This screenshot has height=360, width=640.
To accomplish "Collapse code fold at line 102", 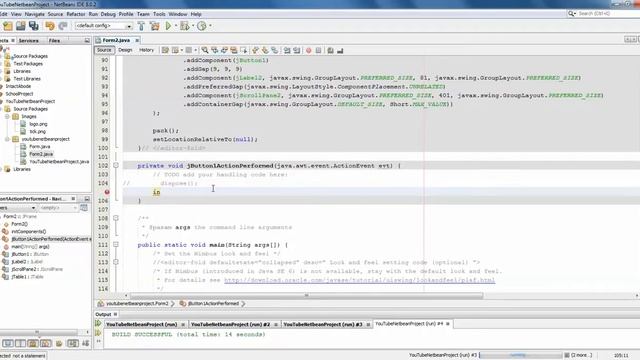I will (116, 165).
